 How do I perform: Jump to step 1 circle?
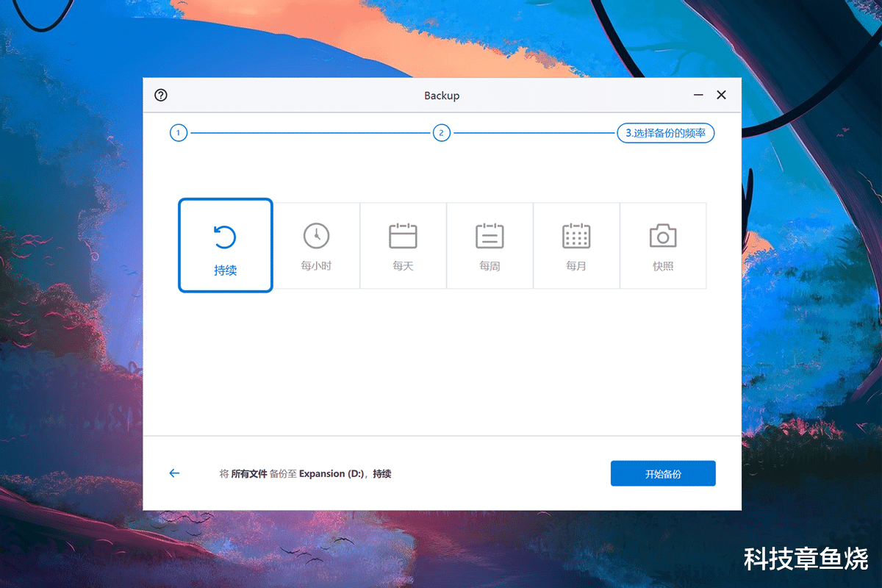coord(179,133)
